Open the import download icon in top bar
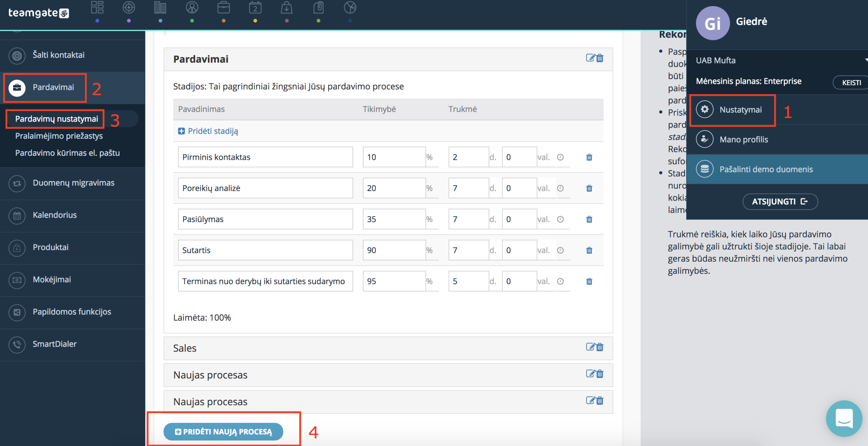 coord(287,7)
